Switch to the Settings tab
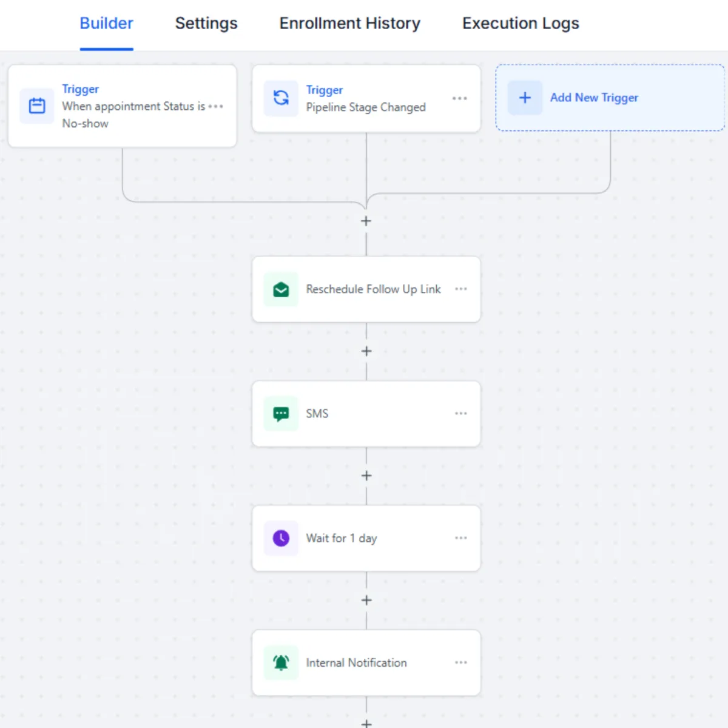 [x=206, y=24]
